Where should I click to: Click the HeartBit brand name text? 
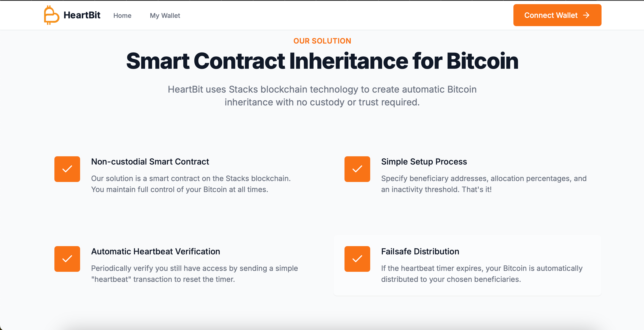82,15
